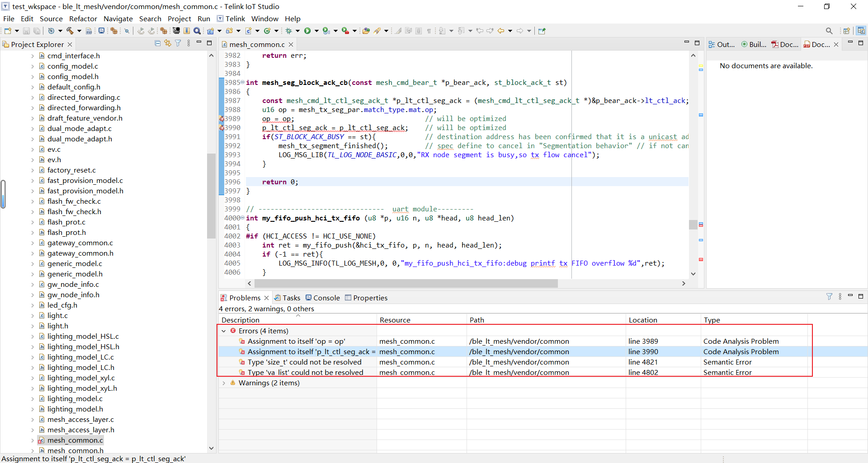Click the Build hammer icon
The width and height of the screenshot is (868, 463).
pos(70,31)
